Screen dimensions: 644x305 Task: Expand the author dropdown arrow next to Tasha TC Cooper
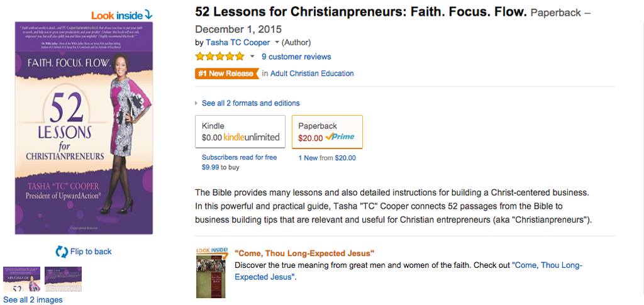[x=277, y=43]
